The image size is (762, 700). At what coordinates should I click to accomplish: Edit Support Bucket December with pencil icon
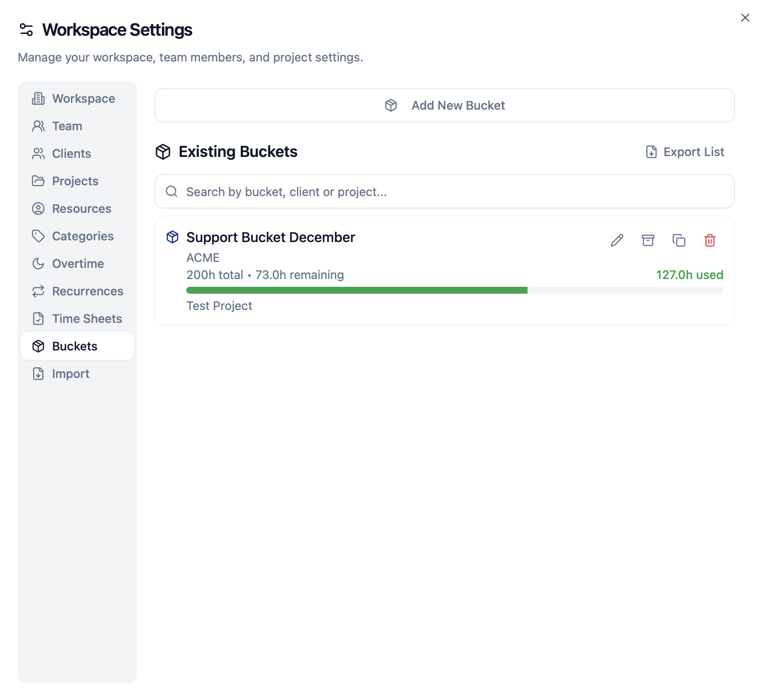click(617, 240)
